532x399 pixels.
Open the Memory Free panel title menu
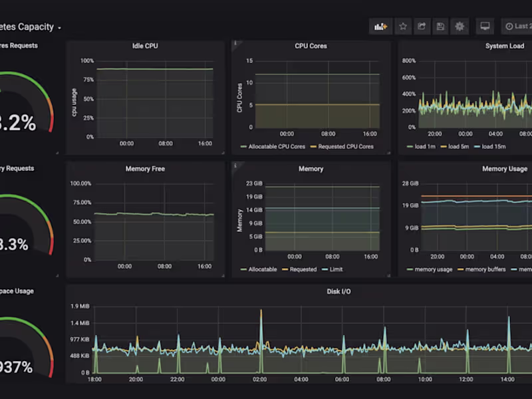coord(145,169)
